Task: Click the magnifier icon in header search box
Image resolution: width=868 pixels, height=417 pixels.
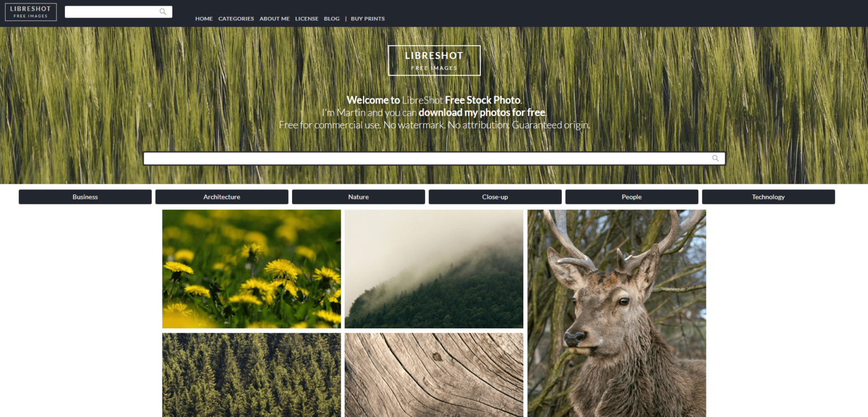Action: coord(163,12)
